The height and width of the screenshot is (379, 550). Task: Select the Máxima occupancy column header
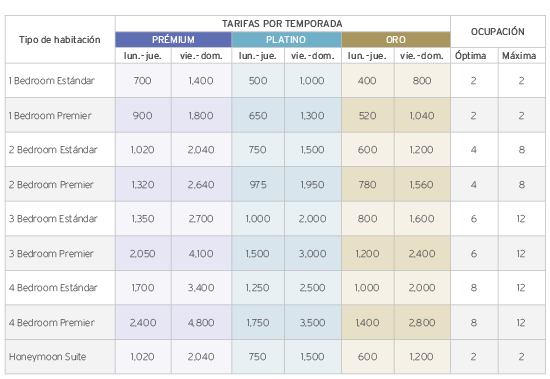[x=519, y=55]
